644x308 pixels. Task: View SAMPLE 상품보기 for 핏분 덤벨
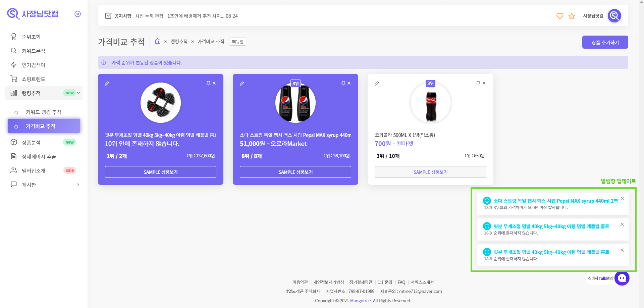coord(161,172)
